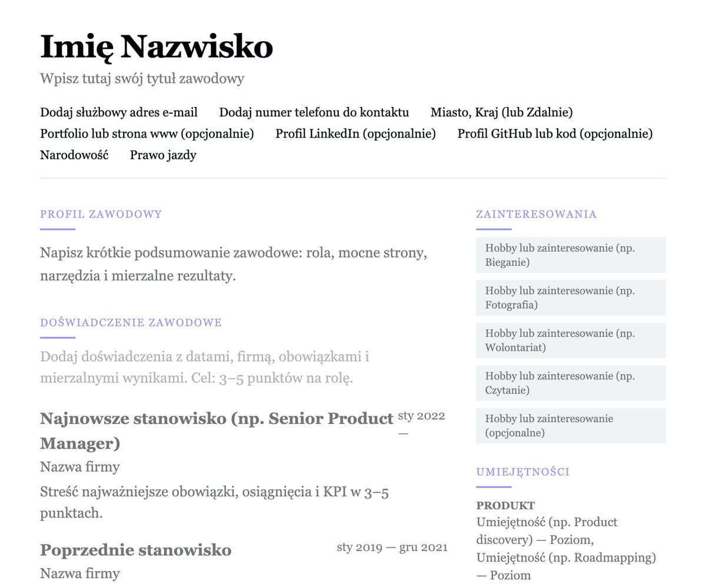
Task: Click the "Narodowość" field
Action: tap(74, 155)
